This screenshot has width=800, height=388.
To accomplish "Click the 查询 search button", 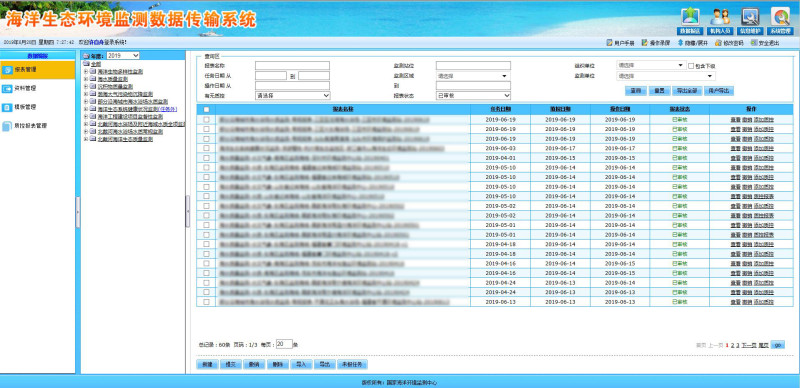I will coord(636,91).
